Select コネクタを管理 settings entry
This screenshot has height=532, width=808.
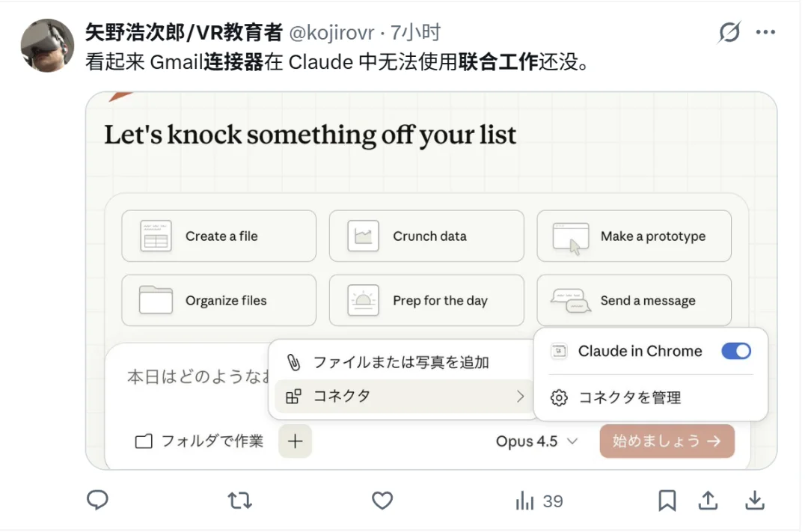point(629,398)
